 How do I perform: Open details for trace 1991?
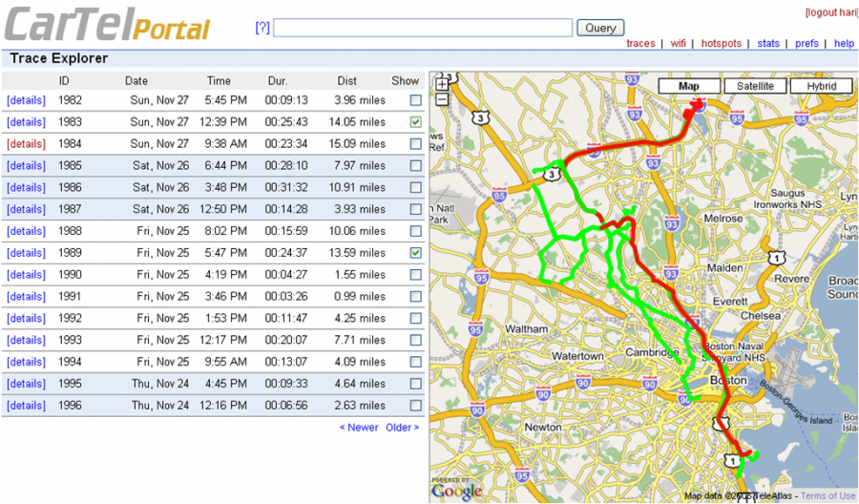coord(27,296)
